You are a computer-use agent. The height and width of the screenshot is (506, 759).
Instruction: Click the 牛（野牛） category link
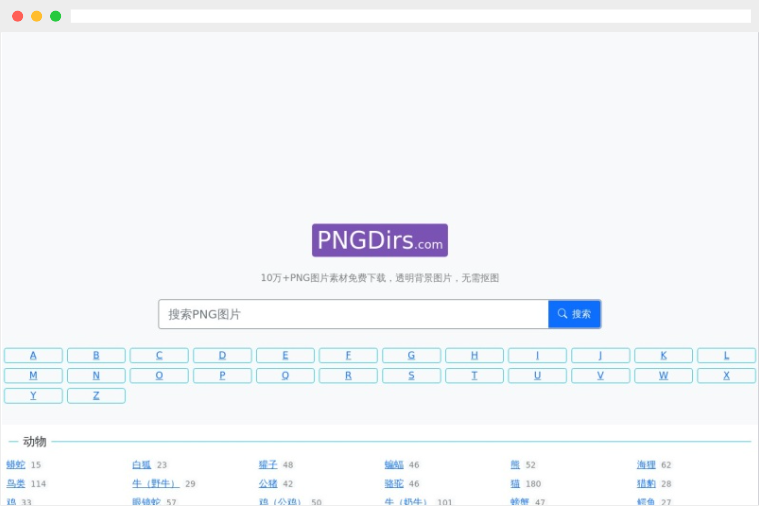156,483
